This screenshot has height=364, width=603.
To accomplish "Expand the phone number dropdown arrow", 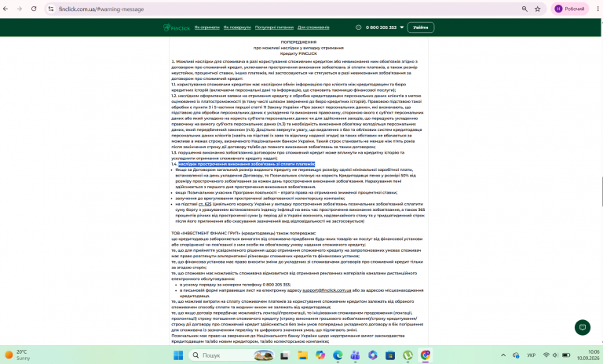I will point(402,27).
